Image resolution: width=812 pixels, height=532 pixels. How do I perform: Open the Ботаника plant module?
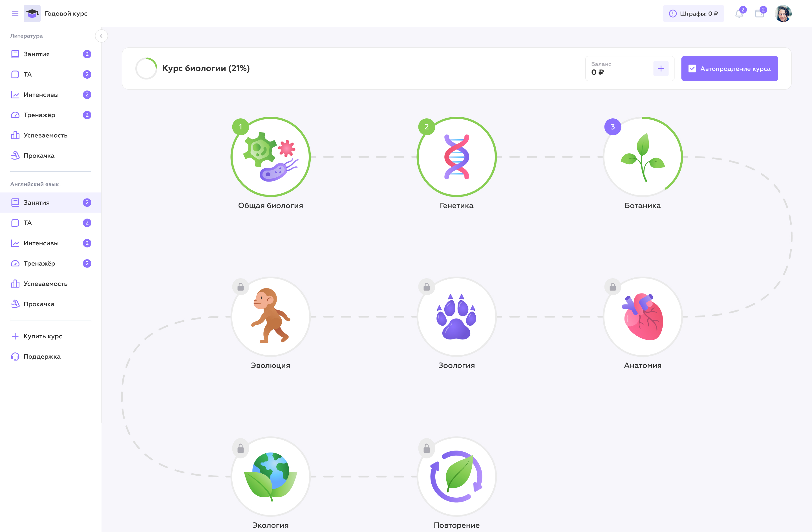click(643, 157)
